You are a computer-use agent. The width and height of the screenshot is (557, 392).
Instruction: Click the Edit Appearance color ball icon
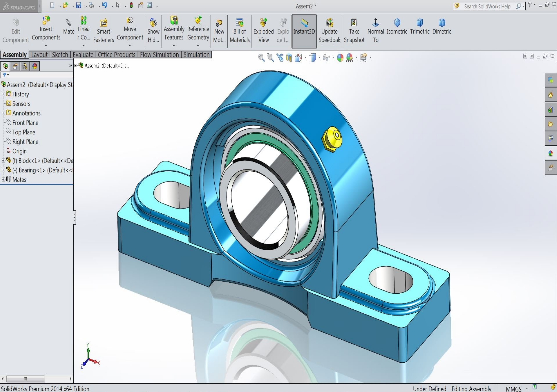pyautogui.click(x=340, y=58)
